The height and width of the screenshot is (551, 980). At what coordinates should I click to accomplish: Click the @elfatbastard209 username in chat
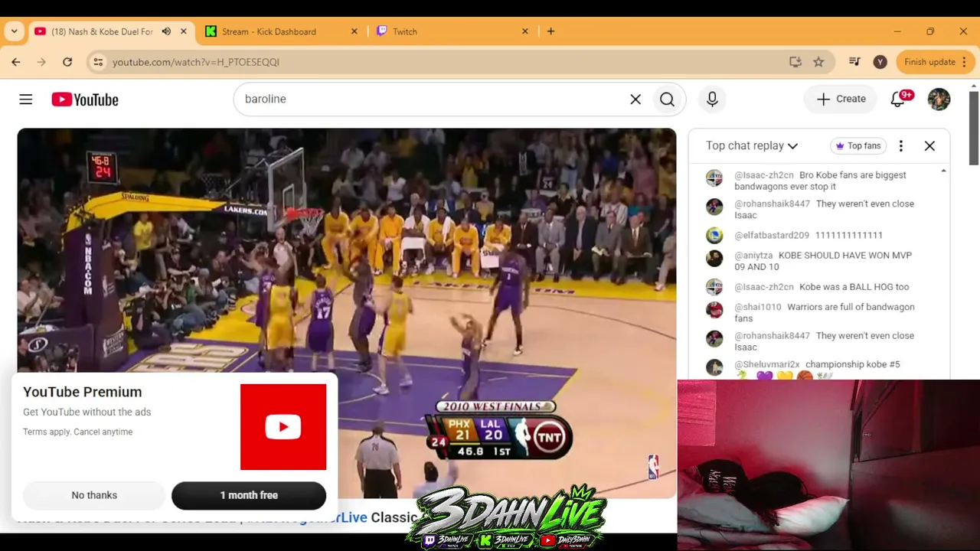(772, 236)
